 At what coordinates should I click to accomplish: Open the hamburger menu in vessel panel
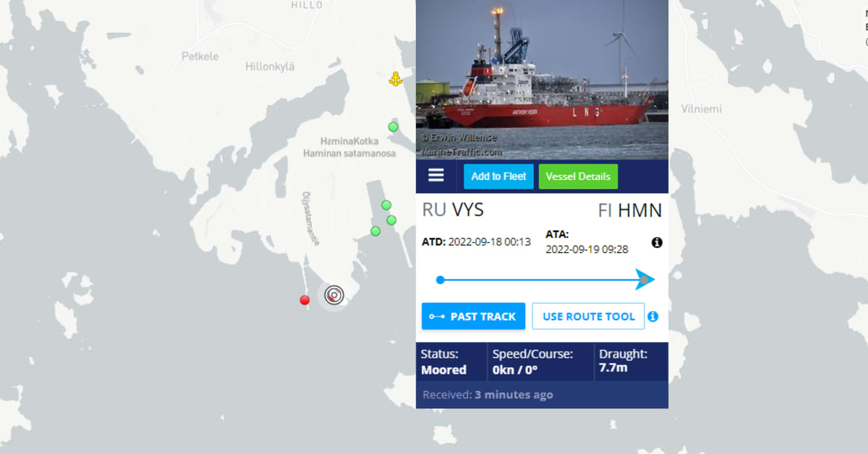[435, 176]
